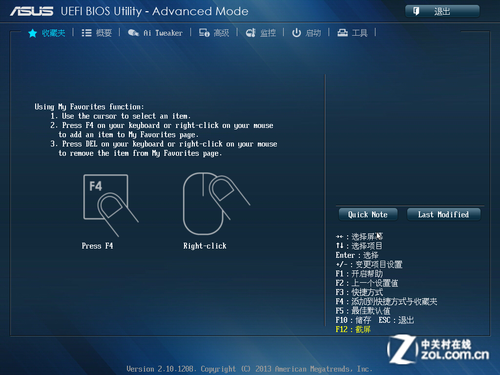Click 'Using My Favorites function:' heading
The height and width of the screenshot is (375, 500).
click(x=89, y=107)
